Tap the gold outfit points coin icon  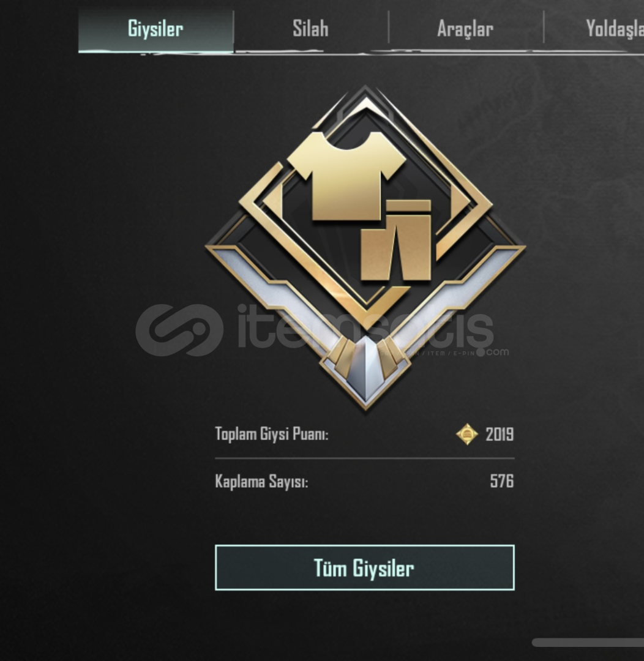point(467,434)
